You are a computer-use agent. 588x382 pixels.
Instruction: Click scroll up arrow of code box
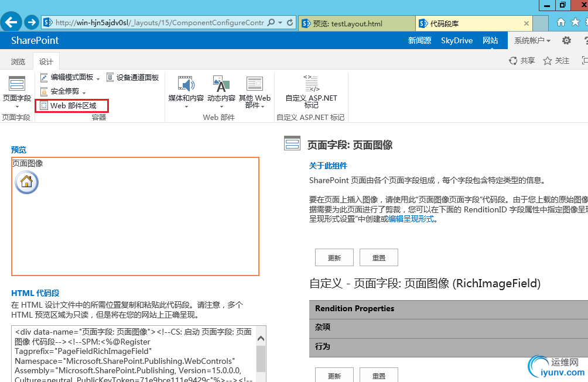(261, 338)
